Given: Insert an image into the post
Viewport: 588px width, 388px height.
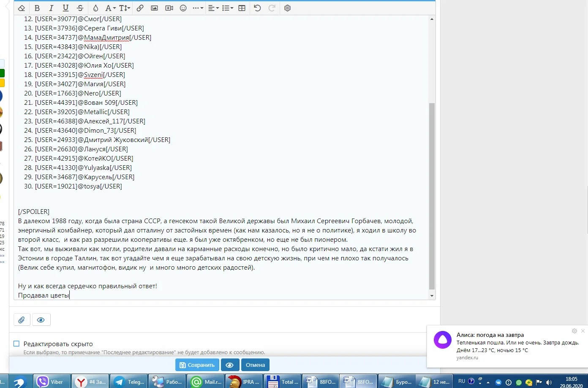Looking at the screenshot, I should point(154,8).
